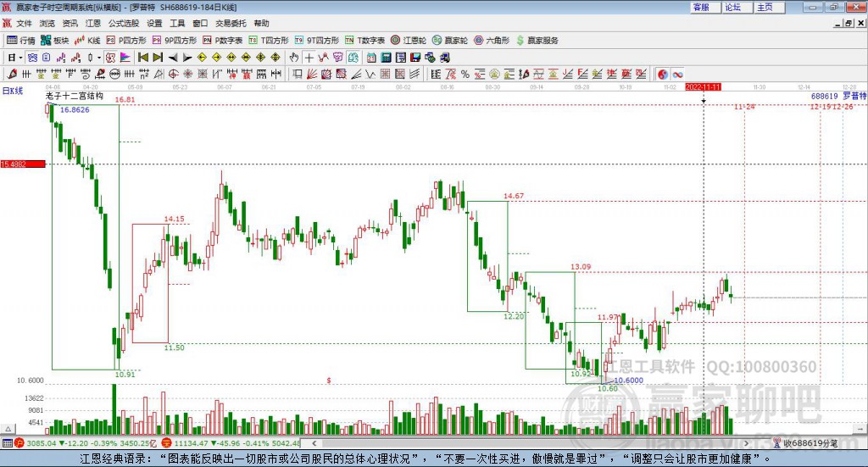
Task: Select the percent sign drawing tool
Action: tap(465, 74)
